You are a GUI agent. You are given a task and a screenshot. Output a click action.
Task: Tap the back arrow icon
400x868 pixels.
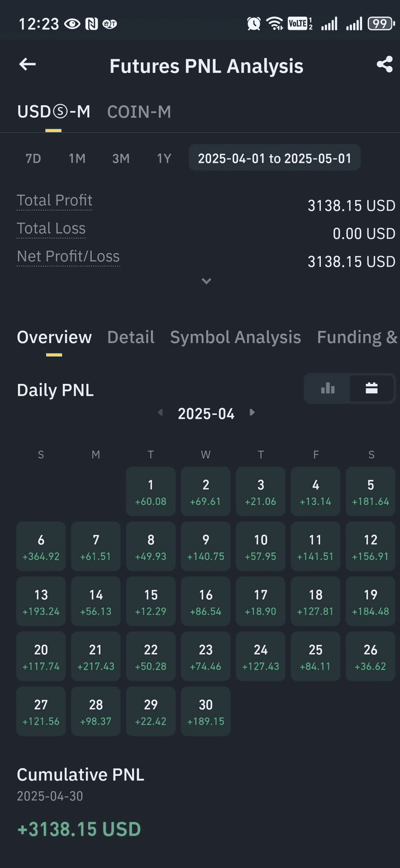(x=27, y=64)
